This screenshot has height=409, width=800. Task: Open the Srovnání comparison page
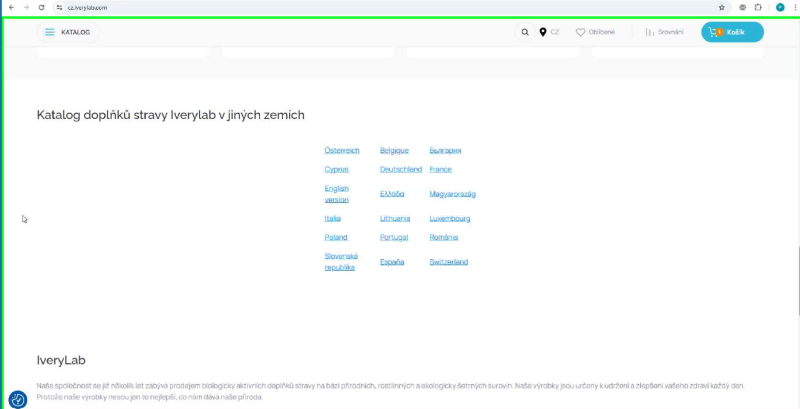click(x=665, y=32)
